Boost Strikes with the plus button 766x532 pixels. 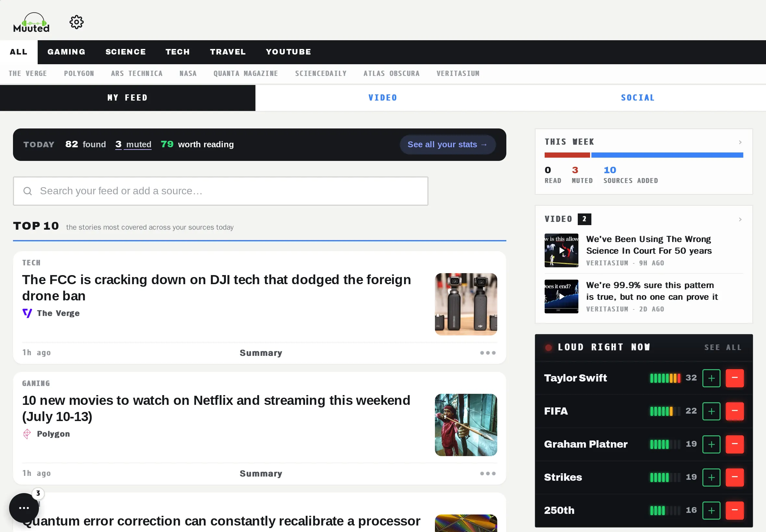pos(711,477)
